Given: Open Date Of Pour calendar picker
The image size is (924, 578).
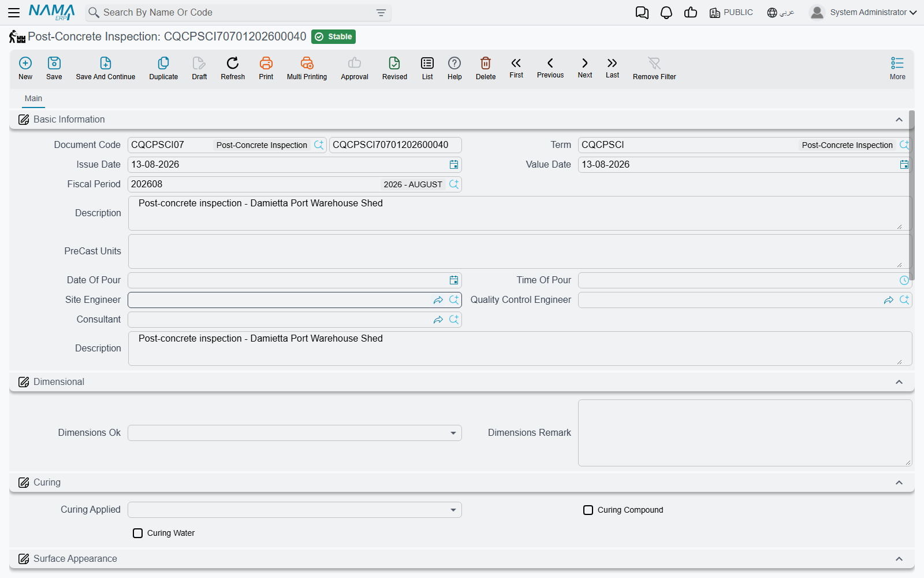Looking at the screenshot, I should pyautogui.click(x=454, y=280).
